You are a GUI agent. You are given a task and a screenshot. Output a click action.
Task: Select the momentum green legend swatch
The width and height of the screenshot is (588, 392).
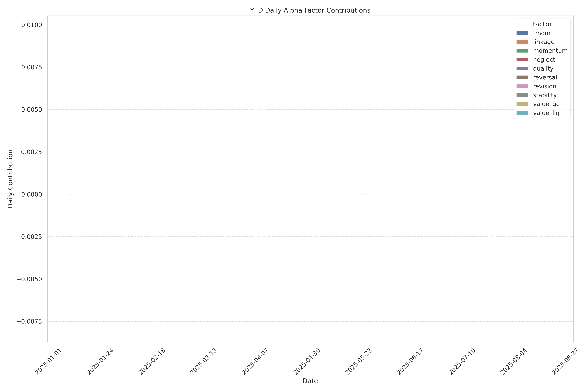click(522, 51)
